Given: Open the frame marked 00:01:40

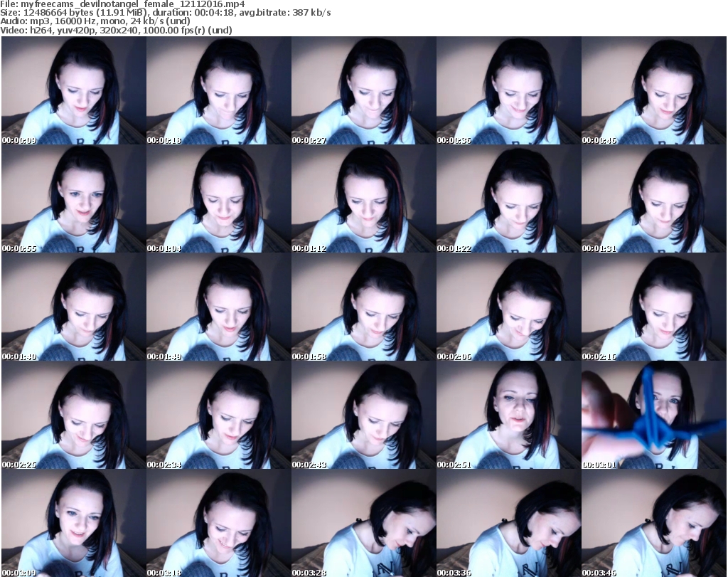Looking at the screenshot, I should coord(73,307).
